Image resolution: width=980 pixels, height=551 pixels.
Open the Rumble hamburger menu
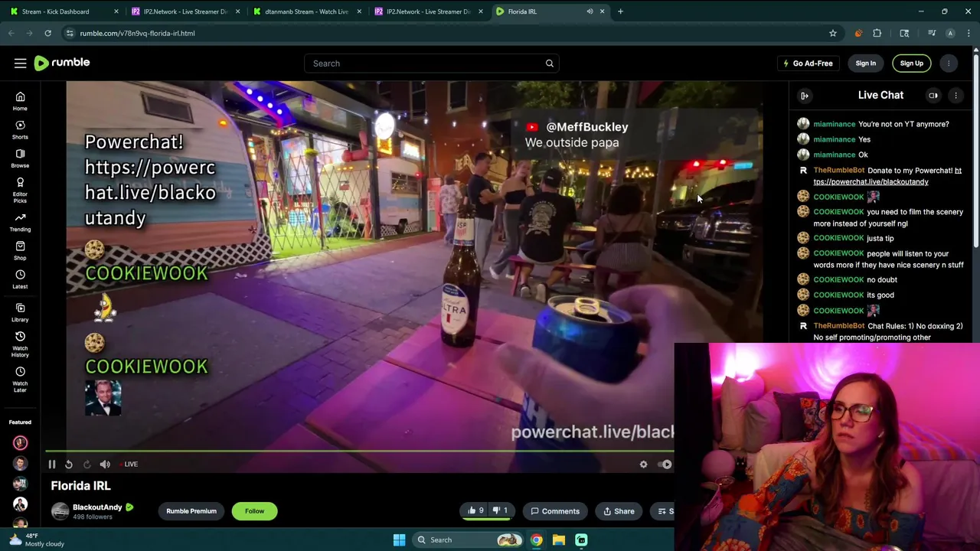point(20,64)
